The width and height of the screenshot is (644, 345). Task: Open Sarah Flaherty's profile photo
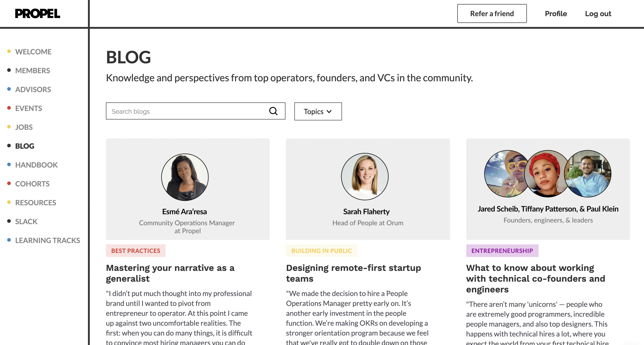[x=365, y=177]
